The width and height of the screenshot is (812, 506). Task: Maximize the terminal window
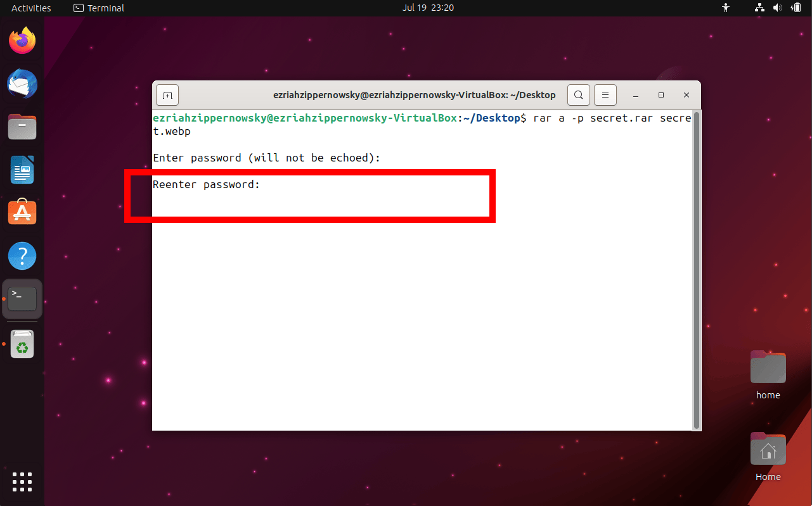(661, 95)
